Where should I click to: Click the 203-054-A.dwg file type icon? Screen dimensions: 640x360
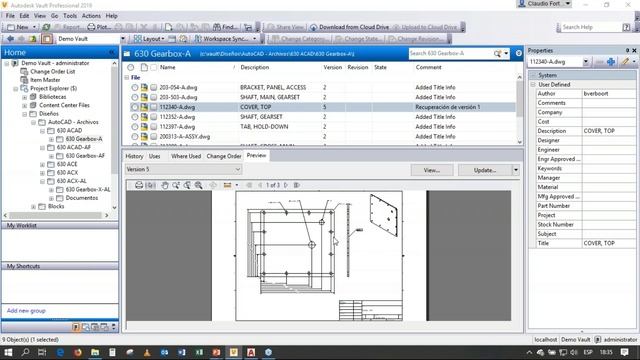click(144, 87)
